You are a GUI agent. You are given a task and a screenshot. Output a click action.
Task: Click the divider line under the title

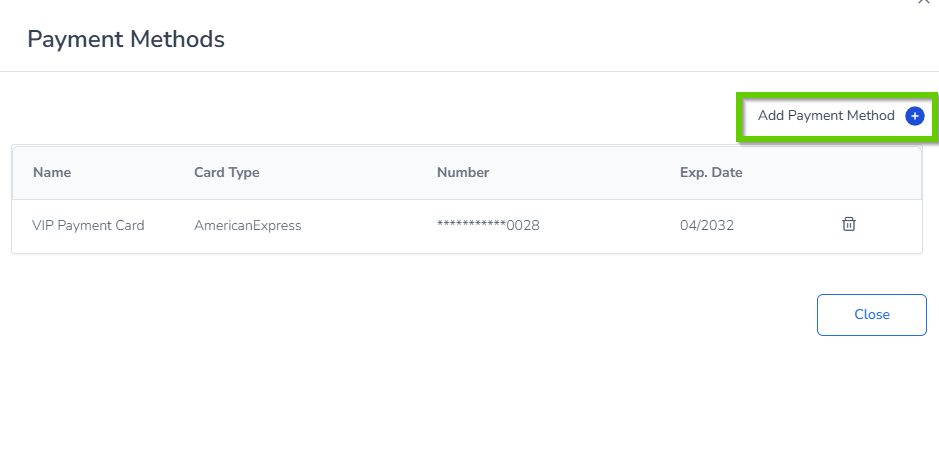click(469, 71)
